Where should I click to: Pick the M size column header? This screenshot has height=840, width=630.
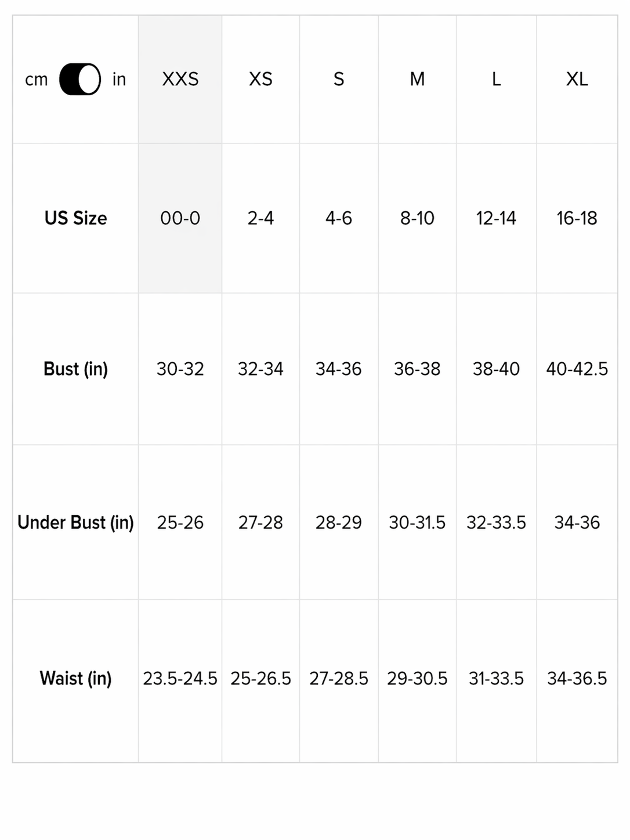[417, 79]
